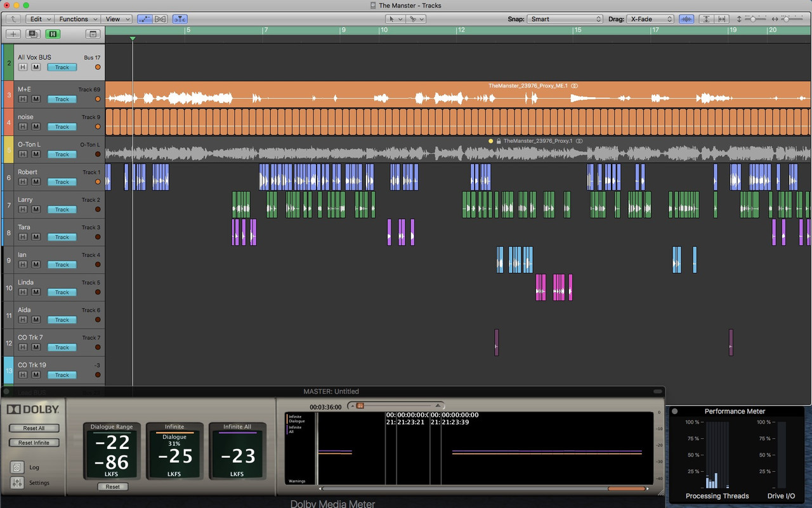Click the Infinite All -23 LKFS readout
Screen dimensions: 812x508
point(237,455)
